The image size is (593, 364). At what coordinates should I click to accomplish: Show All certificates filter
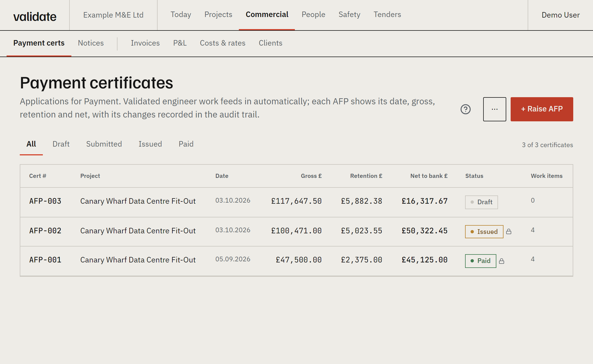(x=31, y=144)
